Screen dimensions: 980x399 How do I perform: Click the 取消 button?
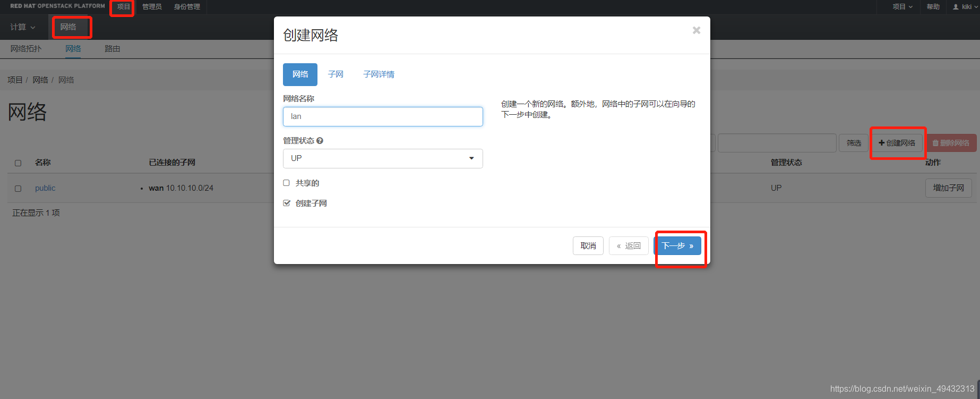pos(588,245)
